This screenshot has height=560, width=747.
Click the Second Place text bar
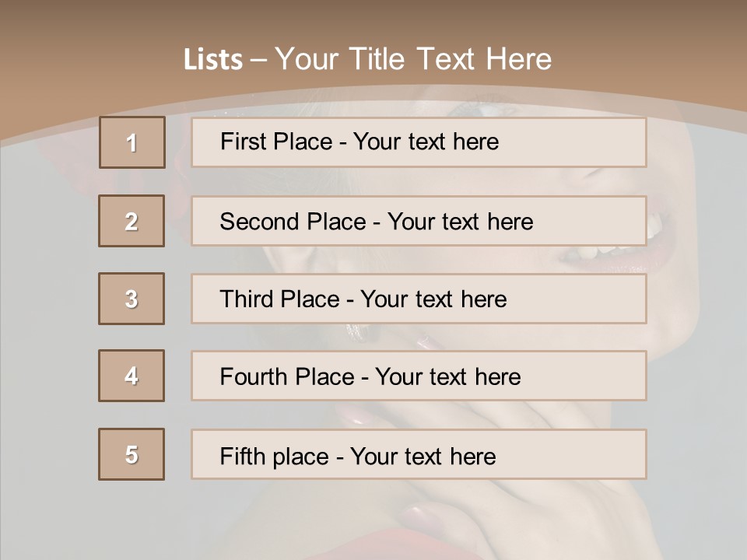(x=419, y=221)
